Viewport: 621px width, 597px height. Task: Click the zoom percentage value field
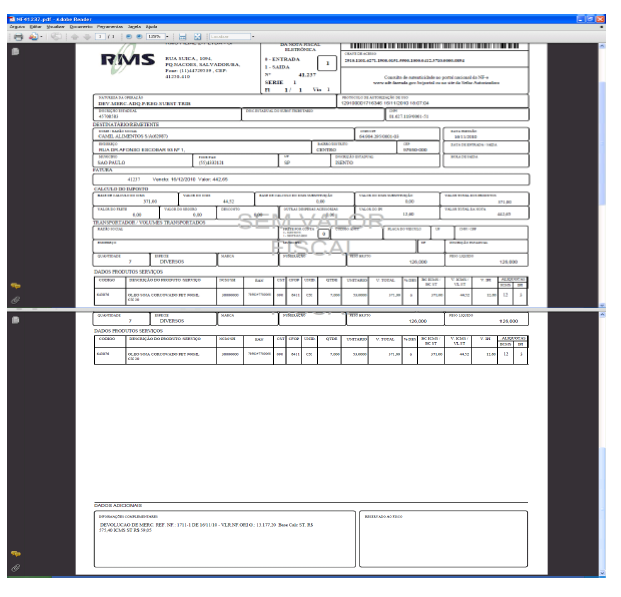(155, 36)
